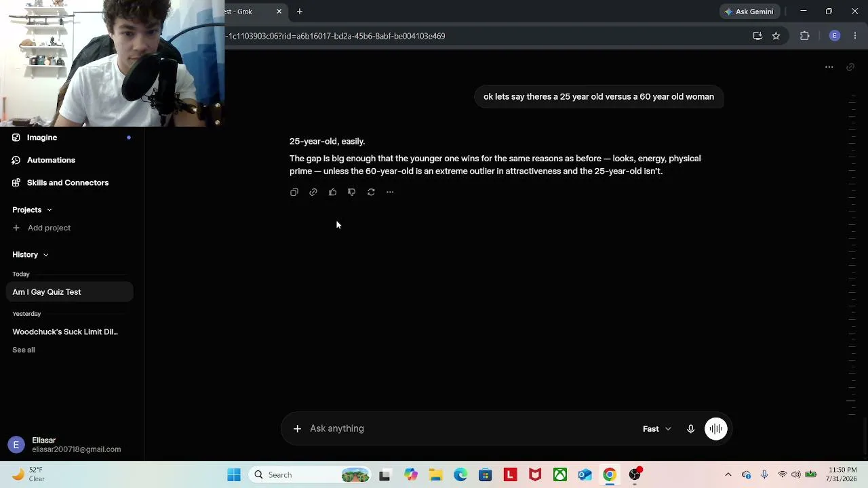Launch Copilot from the taskbar

coord(411,475)
